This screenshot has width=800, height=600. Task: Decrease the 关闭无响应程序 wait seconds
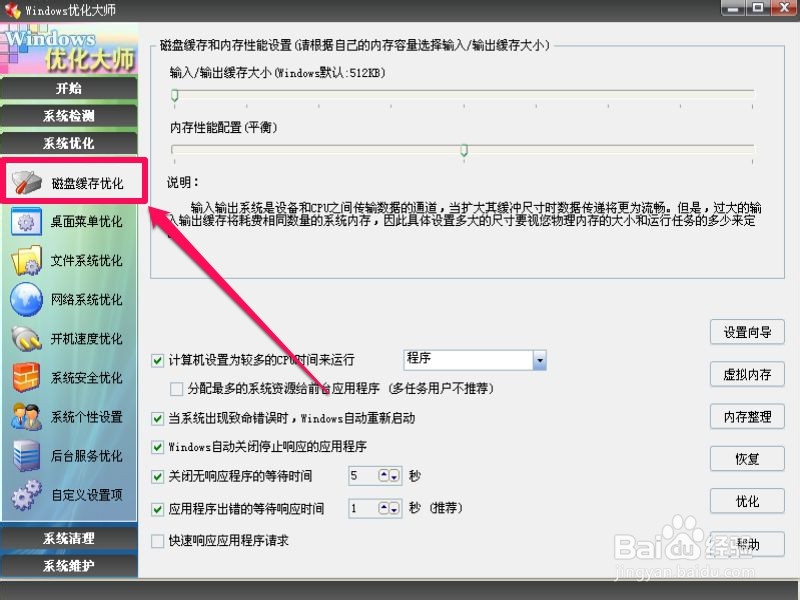click(394, 476)
